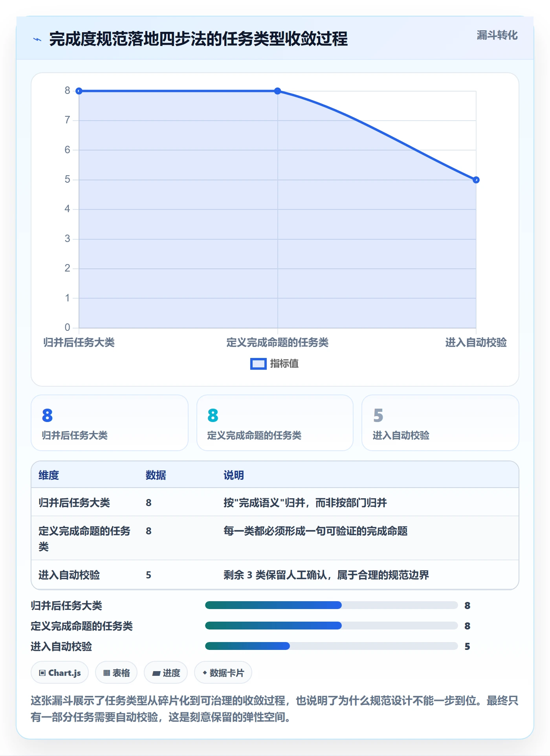Viewport: 550px width, 756px height.
Task: Select the chart point for 进入自动校验
Action: (476, 180)
